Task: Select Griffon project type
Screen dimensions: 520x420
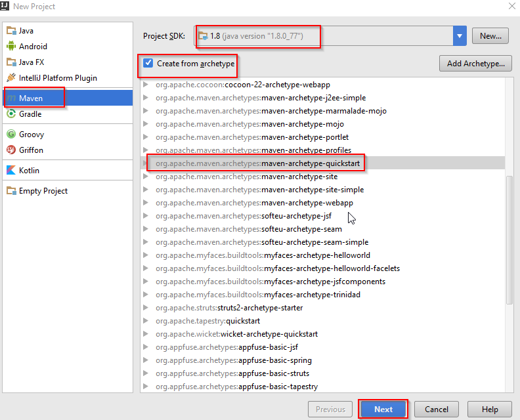Action: (68, 150)
